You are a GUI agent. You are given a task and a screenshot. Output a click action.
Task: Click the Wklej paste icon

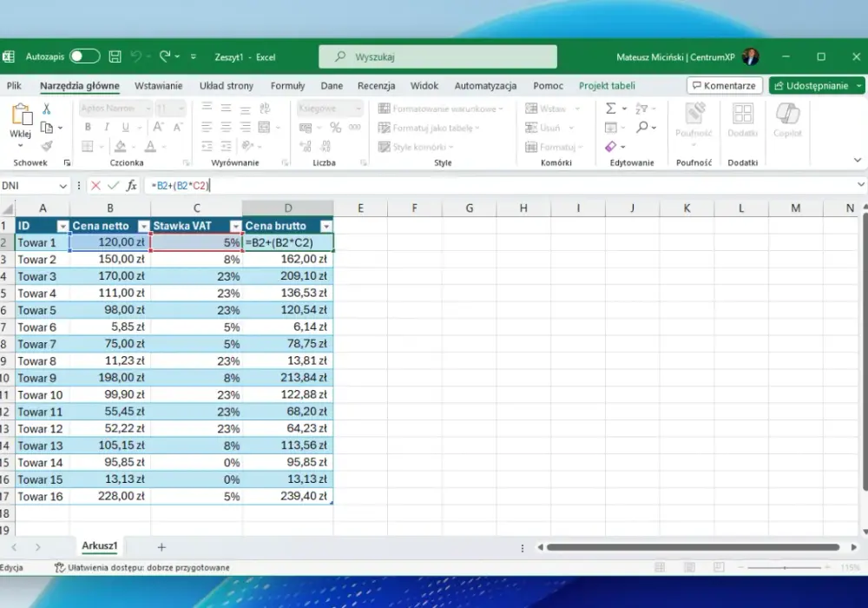click(x=21, y=115)
